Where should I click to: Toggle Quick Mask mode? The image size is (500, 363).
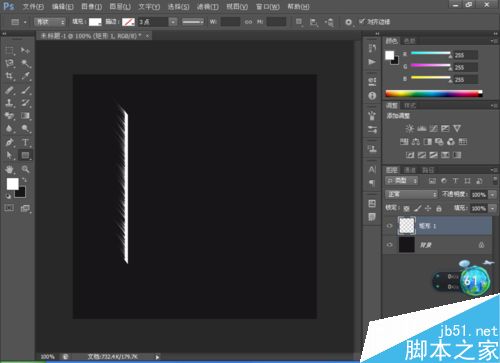[9, 208]
